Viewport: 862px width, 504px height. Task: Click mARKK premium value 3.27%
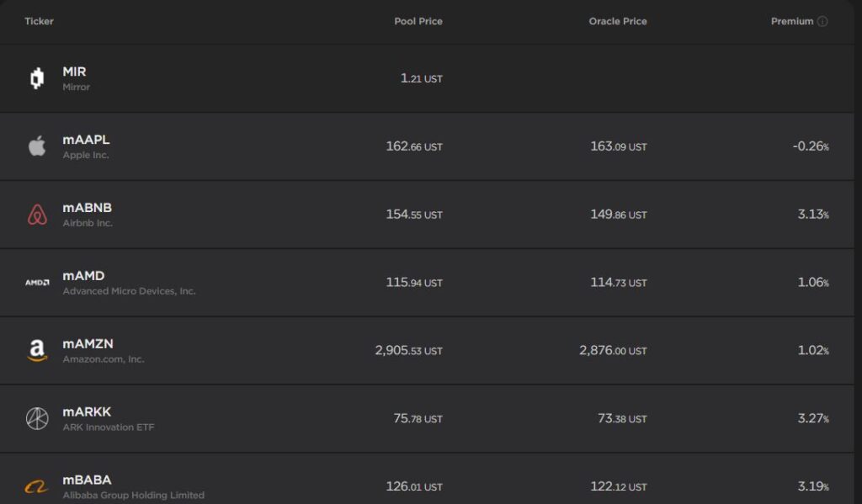814,419
